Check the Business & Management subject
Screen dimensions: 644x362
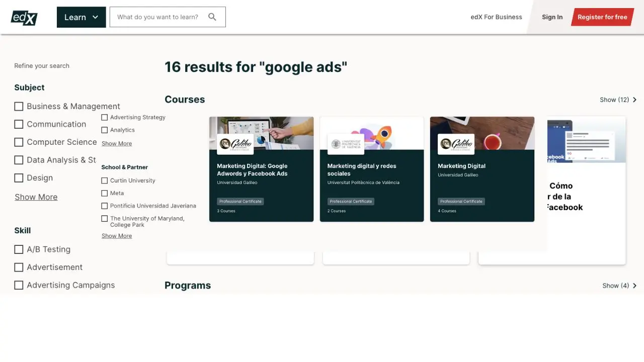click(x=19, y=107)
